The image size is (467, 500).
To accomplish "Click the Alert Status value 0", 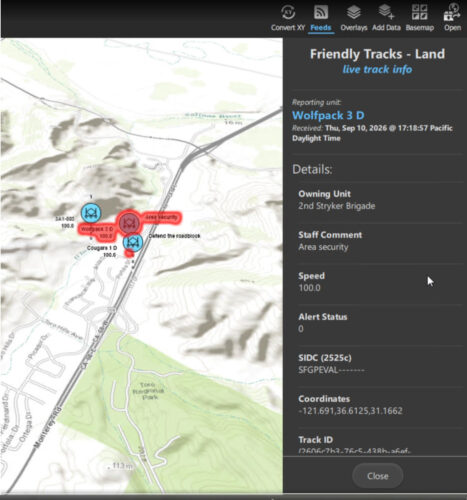I will click(301, 329).
